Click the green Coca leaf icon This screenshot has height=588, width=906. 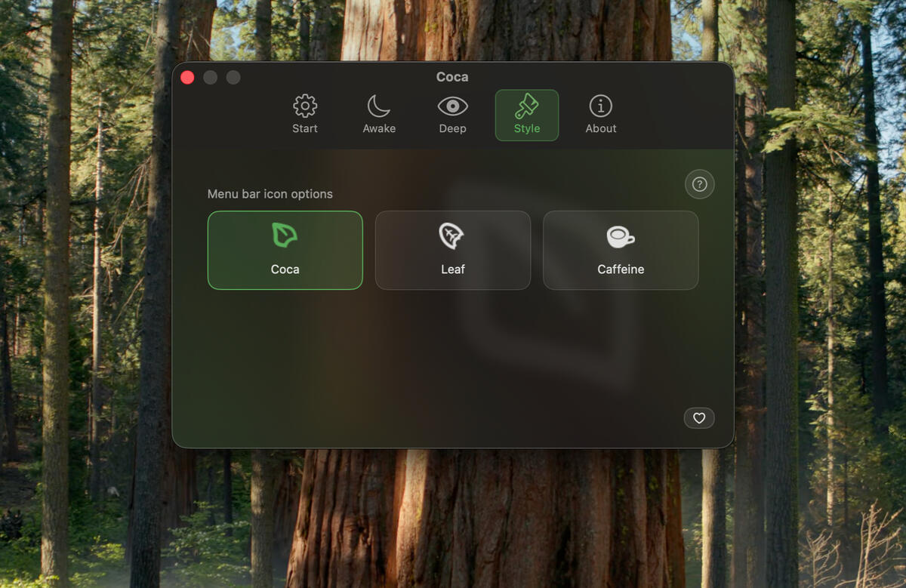pyautogui.click(x=285, y=235)
